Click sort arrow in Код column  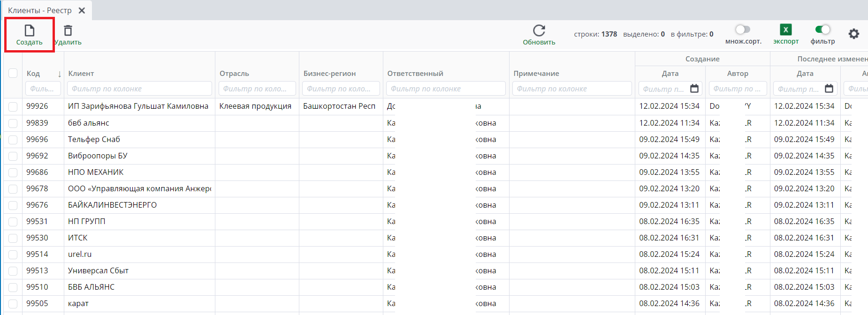click(60, 74)
